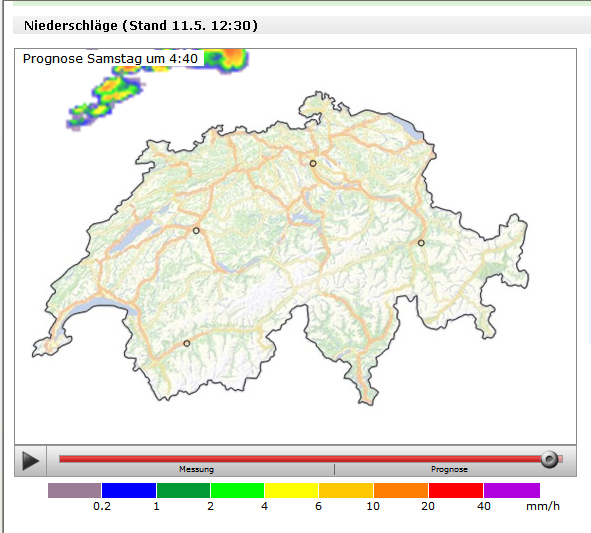Click the yellow legend swatch
This screenshot has height=533, width=591.
(291, 490)
